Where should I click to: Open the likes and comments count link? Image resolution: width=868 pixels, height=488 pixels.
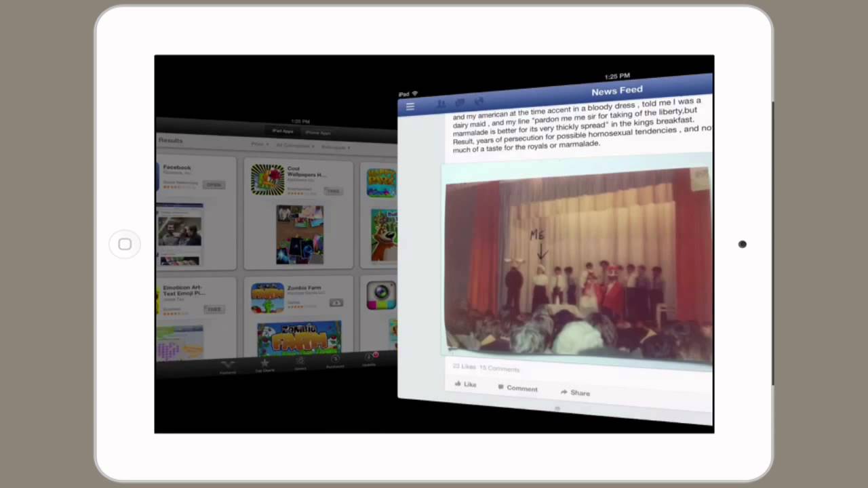[x=486, y=367]
